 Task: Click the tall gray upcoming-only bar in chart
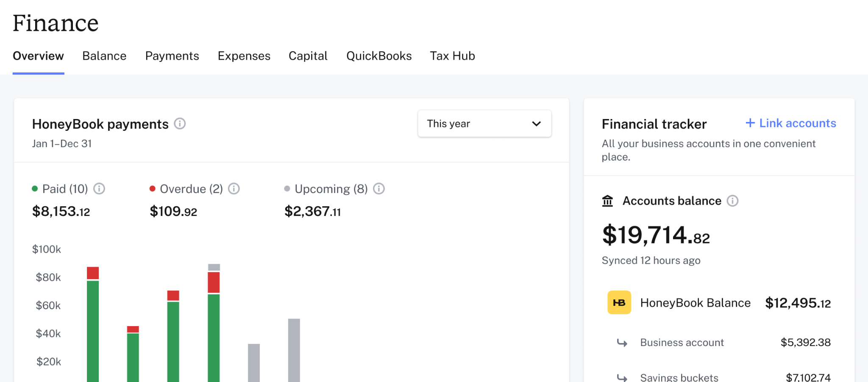[294, 350]
